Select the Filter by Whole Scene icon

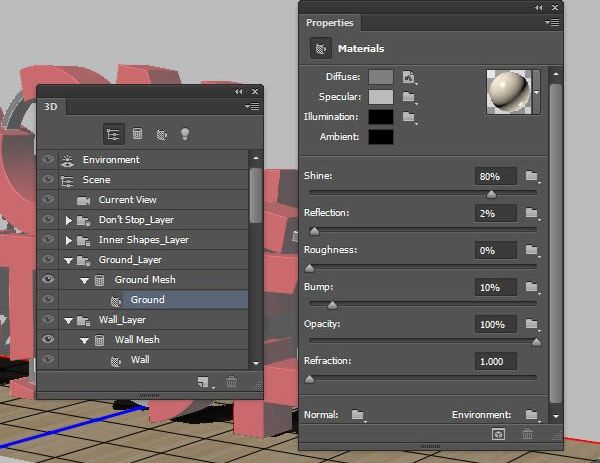click(x=114, y=134)
